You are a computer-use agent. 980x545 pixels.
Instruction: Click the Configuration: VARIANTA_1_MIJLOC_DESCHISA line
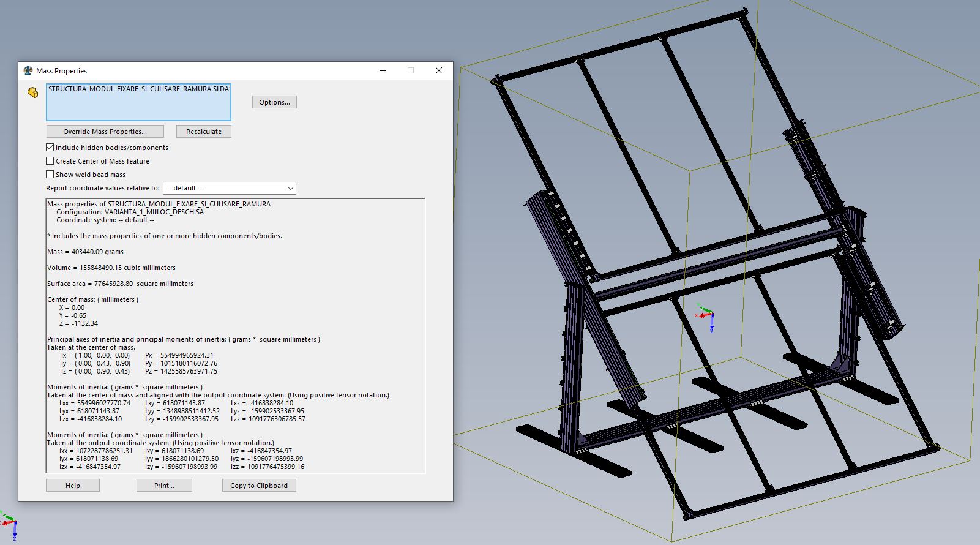click(x=130, y=212)
